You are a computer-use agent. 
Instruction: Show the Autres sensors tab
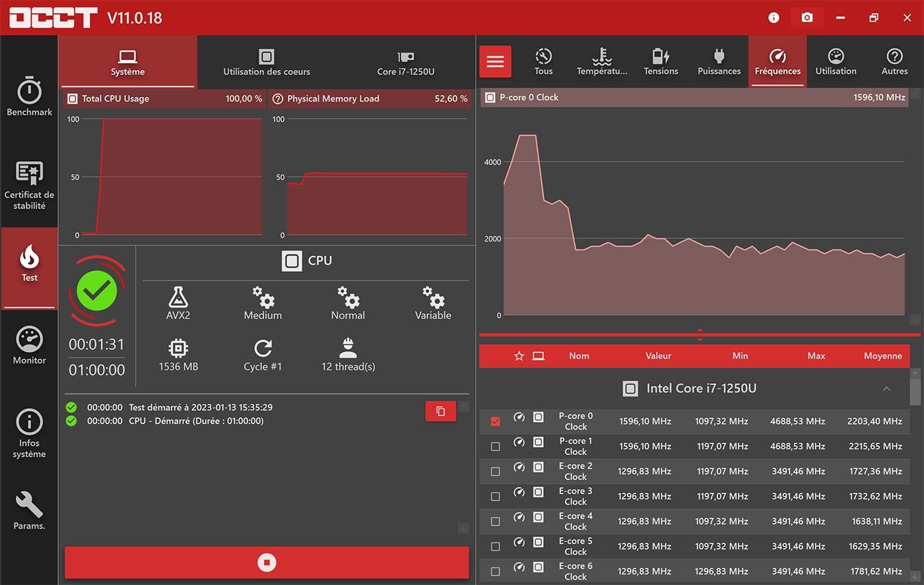click(894, 62)
